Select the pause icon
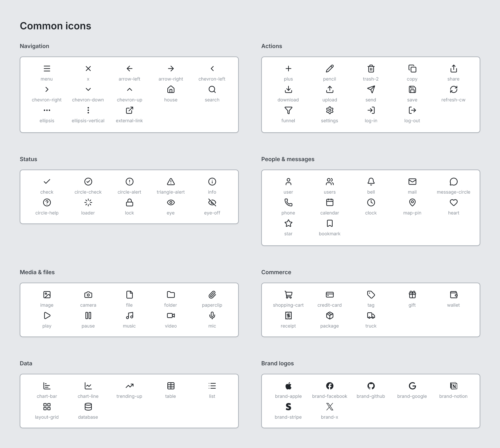Image resolution: width=500 pixels, height=448 pixels. point(88,316)
